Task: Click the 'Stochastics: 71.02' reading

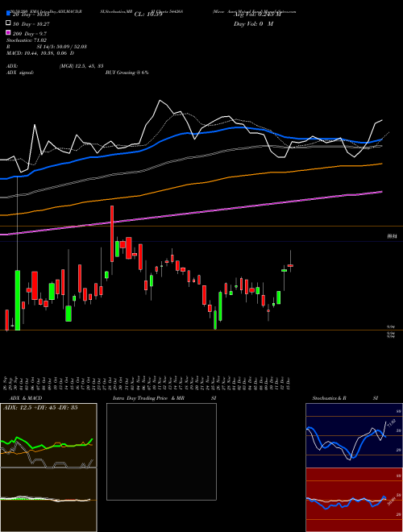Action: [27, 40]
